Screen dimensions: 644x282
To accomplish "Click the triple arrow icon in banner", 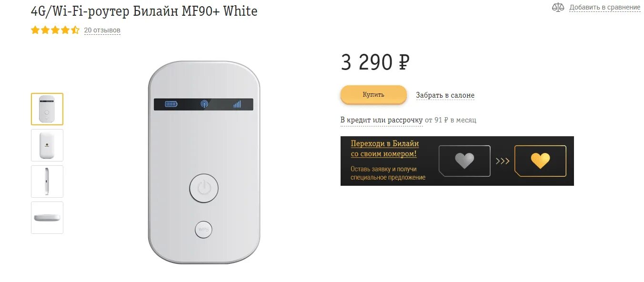I will tap(503, 161).
